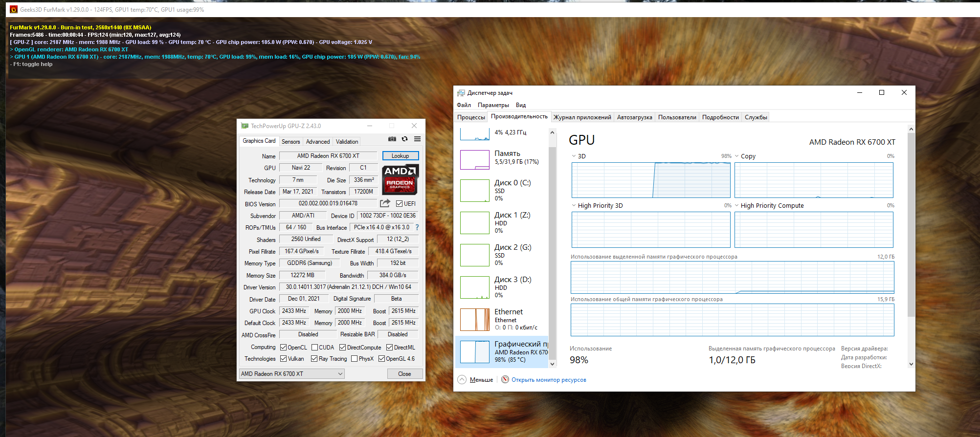This screenshot has width=980, height=437.
Task: Open the Параметры menu in Task Manager
Action: click(493, 105)
